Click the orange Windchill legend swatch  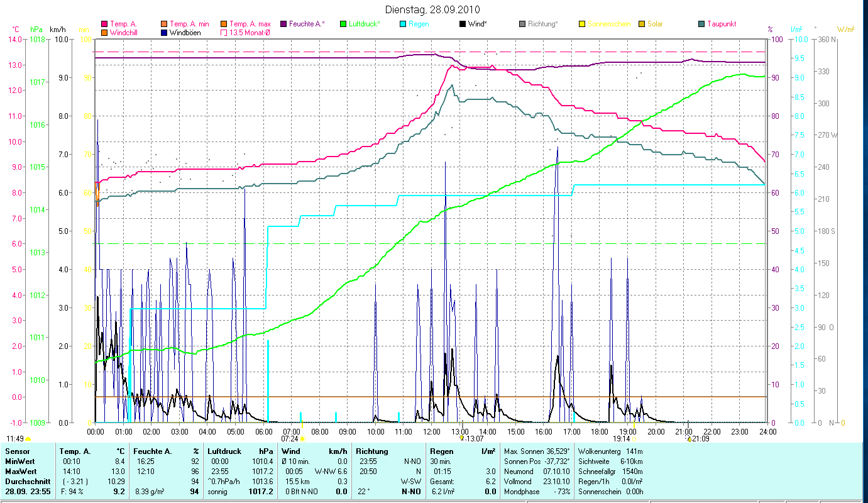[104, 33]
